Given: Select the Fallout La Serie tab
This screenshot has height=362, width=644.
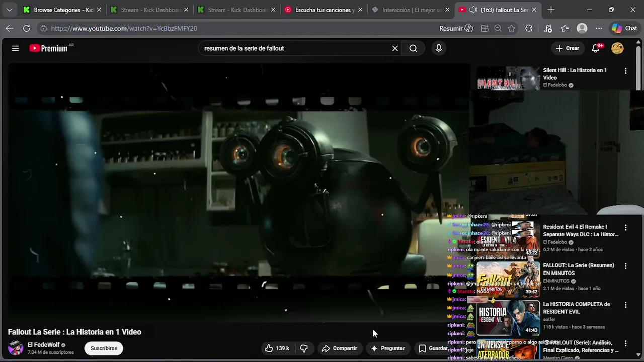Looking at the screenshot, I should (x=498, y=10).
